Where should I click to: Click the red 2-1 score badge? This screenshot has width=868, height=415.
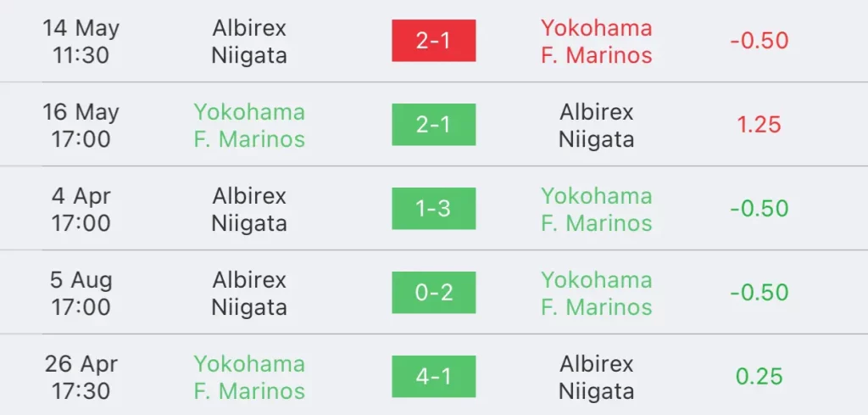[433, 41]
